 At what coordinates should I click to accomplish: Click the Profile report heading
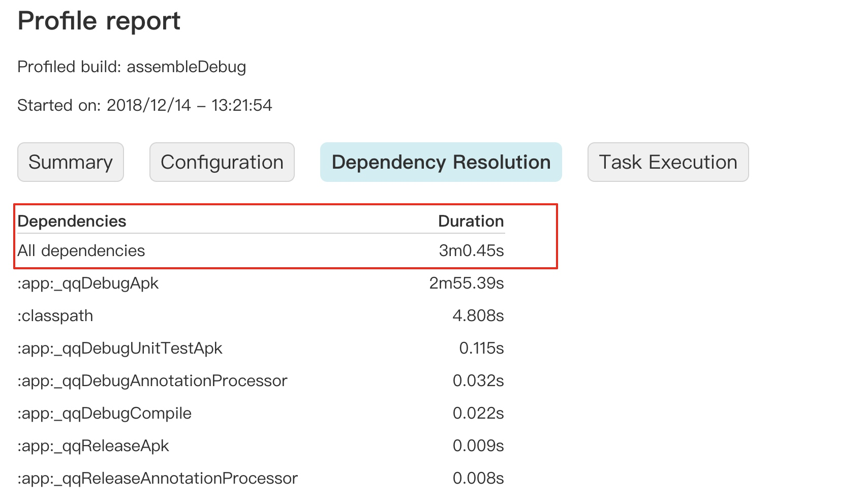pyautogui.click(x=99, y=21)
